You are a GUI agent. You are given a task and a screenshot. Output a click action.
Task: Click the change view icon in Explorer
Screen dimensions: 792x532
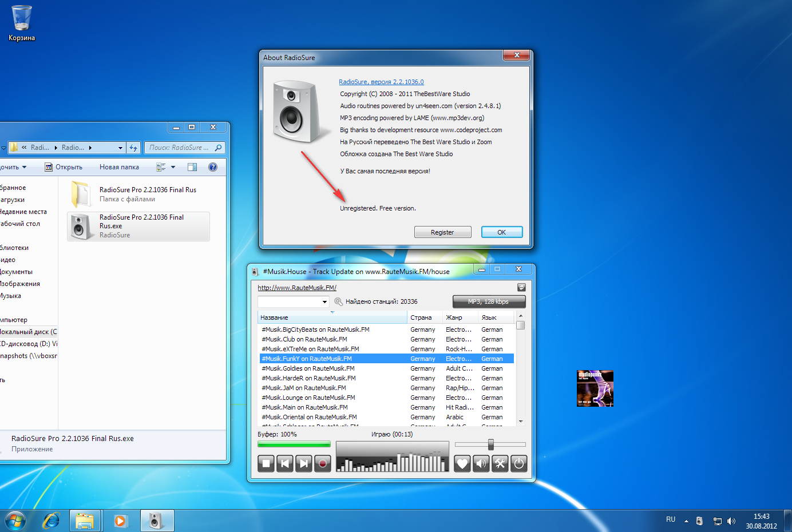click(161, 167)
